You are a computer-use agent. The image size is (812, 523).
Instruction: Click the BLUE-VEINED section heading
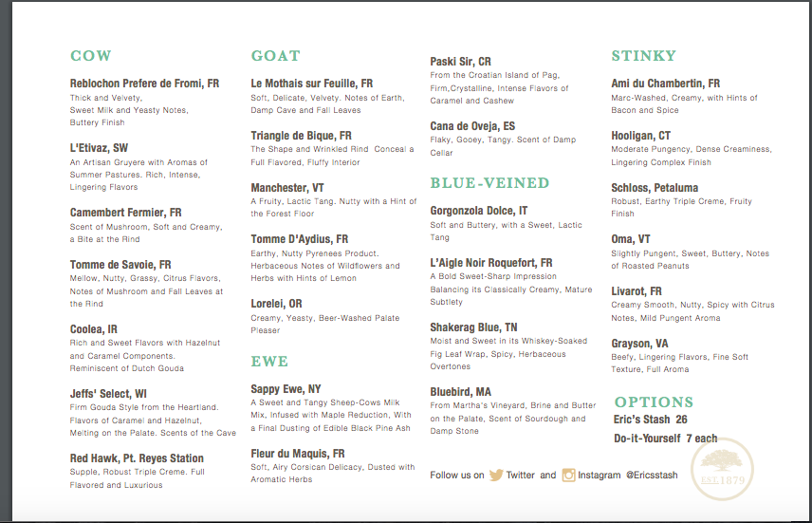click(489, 182)
